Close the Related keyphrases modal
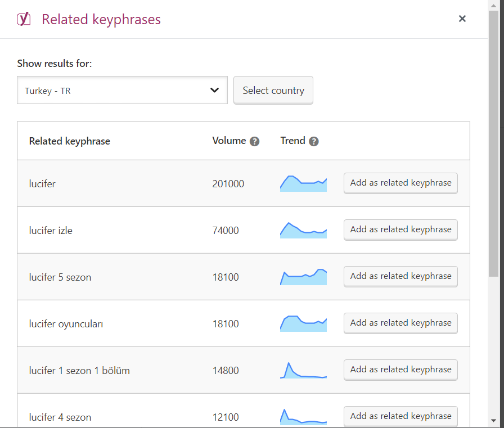Viewport: 504px width, 428px height. (462, 19)
